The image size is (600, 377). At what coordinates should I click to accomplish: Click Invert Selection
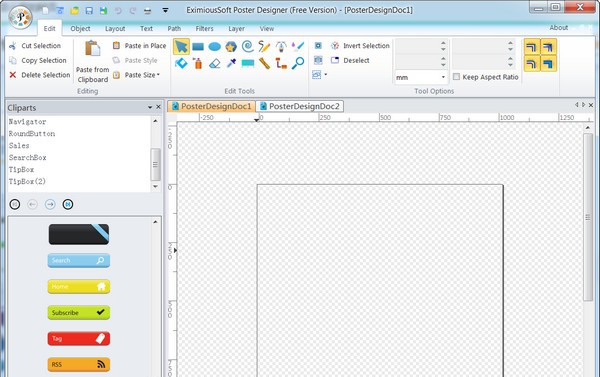(x=360, y=46)
